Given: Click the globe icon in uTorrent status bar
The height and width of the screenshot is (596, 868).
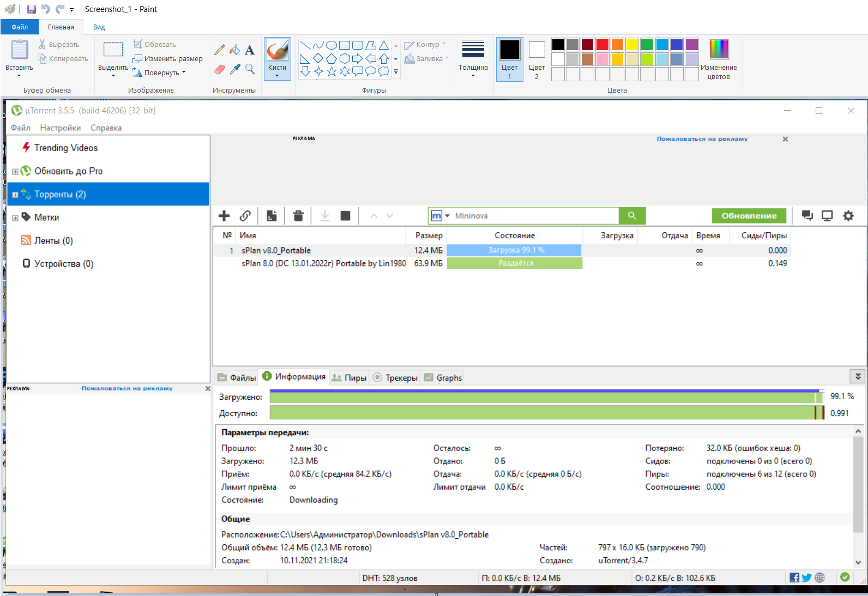Looking at the screenshot, I should click(820, 577).
